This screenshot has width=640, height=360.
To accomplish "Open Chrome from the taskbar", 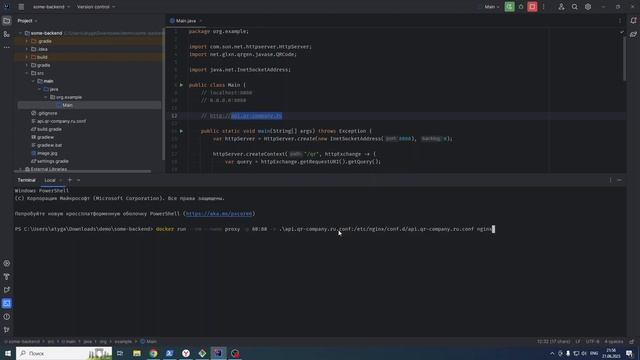I will tap(153, 353).
